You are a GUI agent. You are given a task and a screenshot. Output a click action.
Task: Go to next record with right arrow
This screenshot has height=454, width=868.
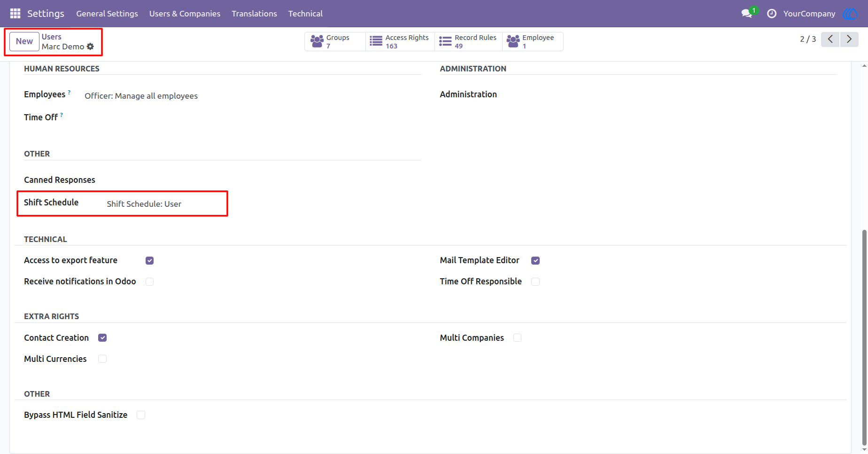(849, 39)
